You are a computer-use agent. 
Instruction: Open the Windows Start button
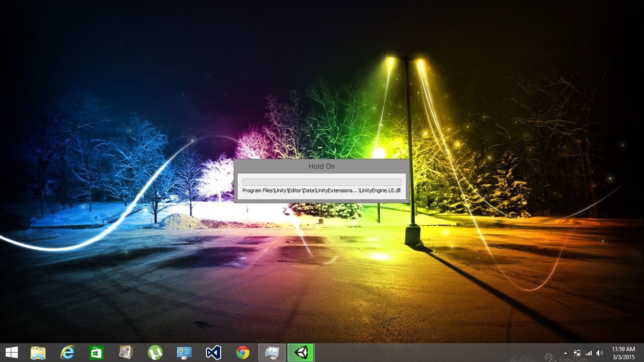click(12, 353)
